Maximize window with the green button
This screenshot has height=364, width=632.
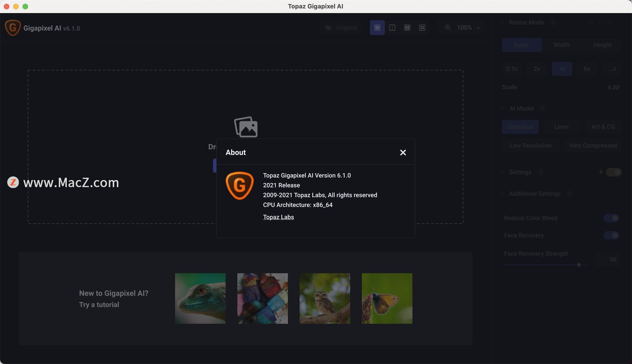[25, 6]
